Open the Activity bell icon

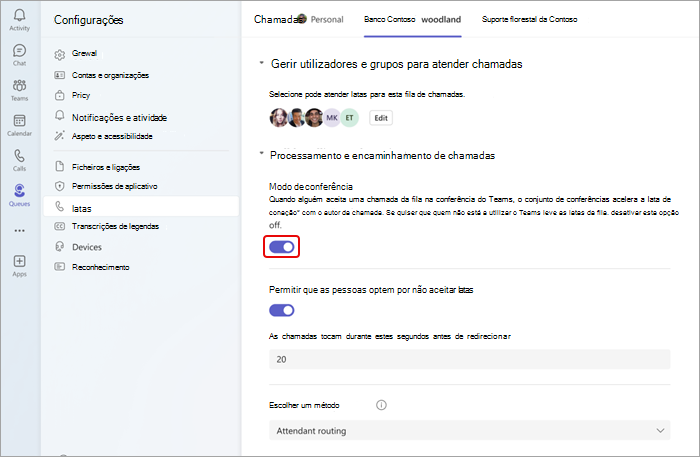(19, 16)
